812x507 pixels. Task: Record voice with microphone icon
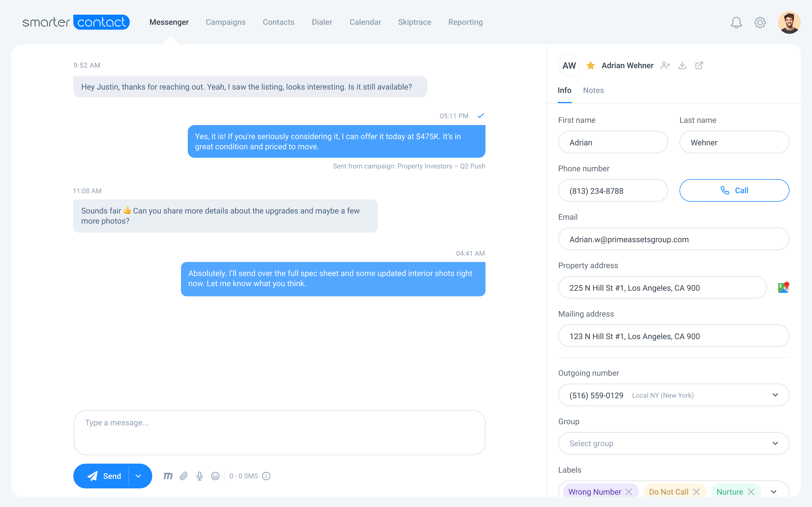click(200, 476)
